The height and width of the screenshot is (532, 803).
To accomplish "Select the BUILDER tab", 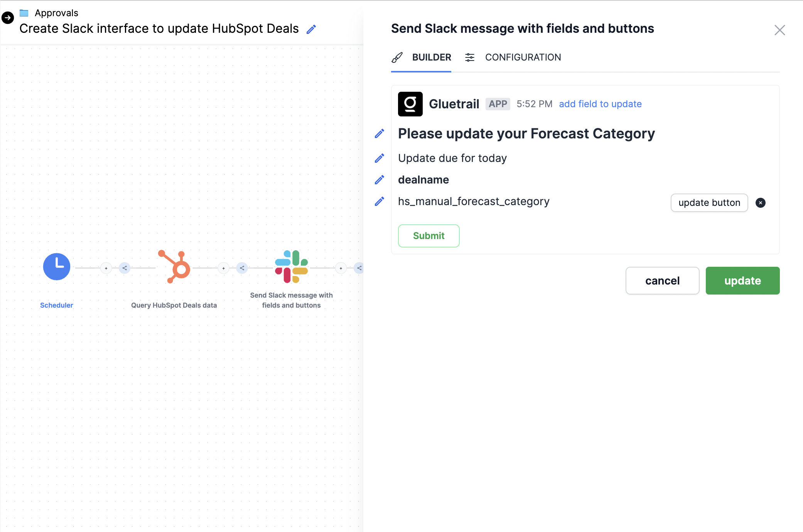I will point(431,57).
